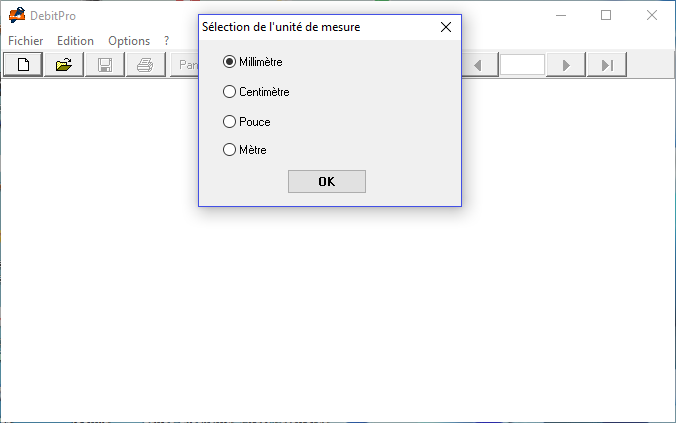
Task: Click the page number field
Action: click(x=522, y=65)
